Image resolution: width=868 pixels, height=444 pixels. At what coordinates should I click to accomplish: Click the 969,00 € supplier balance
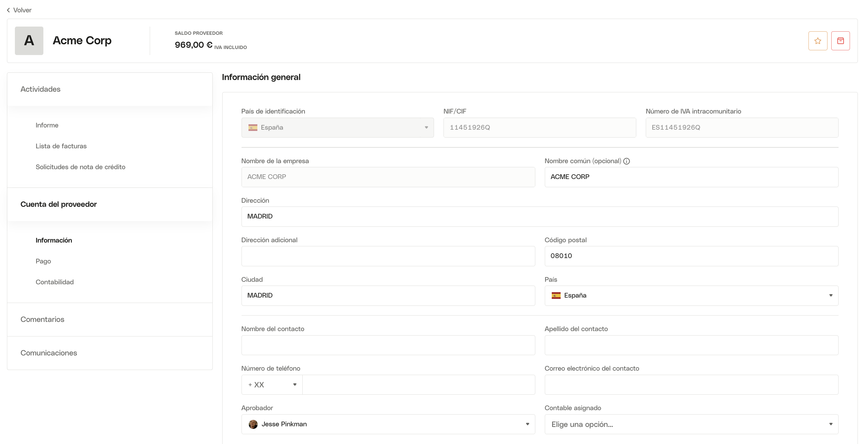[x=193, y=45]
